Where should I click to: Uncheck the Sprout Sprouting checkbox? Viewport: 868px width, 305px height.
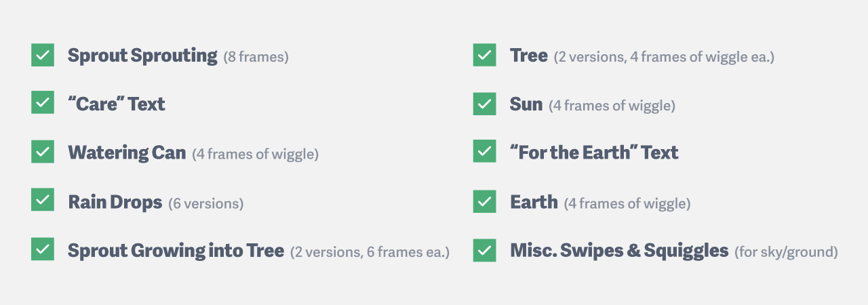click(x=43, y=55)
